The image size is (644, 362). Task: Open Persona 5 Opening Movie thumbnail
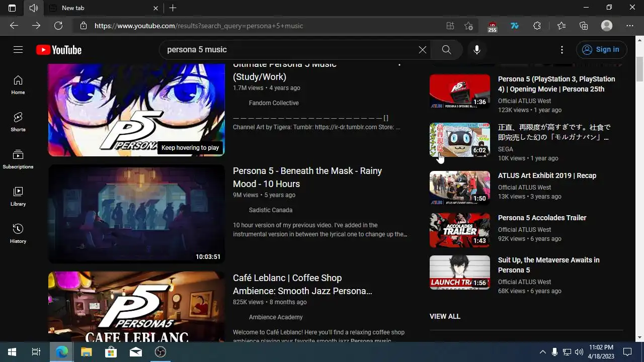460,92
